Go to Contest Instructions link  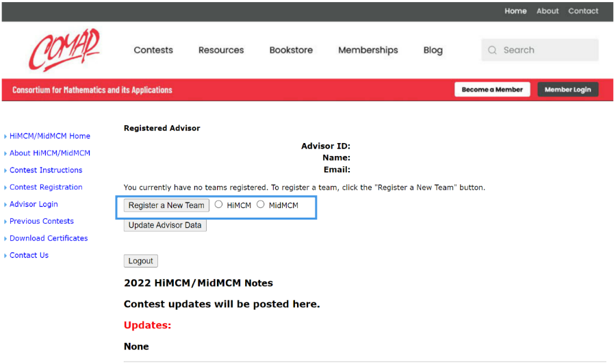46,170
